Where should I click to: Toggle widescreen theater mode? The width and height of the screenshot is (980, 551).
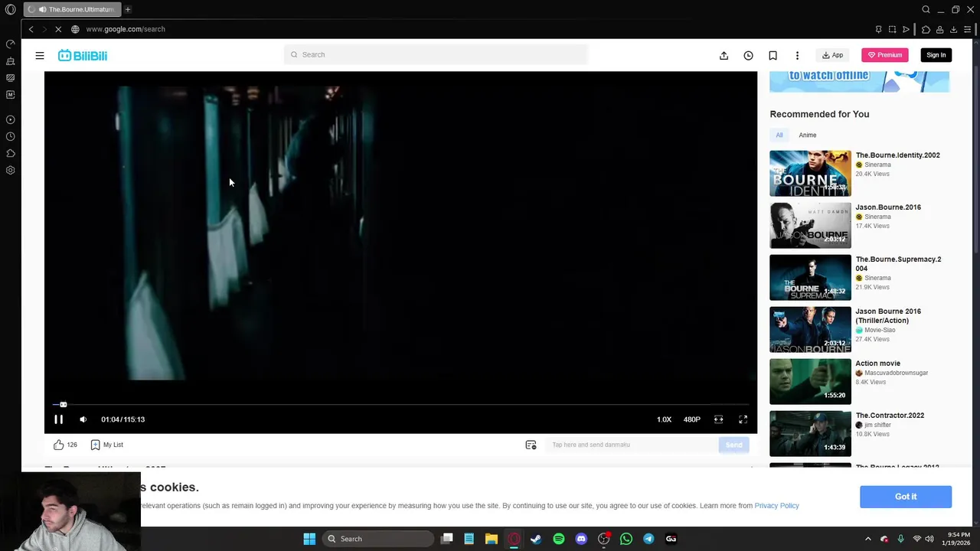[718, 419]
